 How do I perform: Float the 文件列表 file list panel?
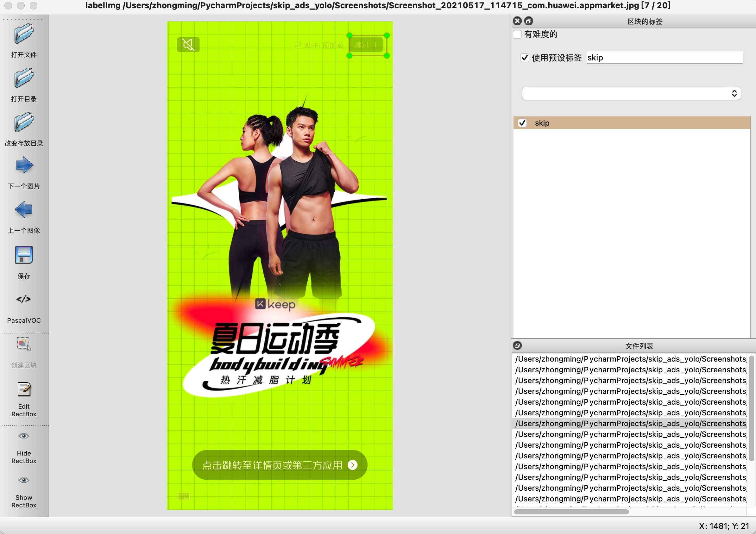click(517, 346)
